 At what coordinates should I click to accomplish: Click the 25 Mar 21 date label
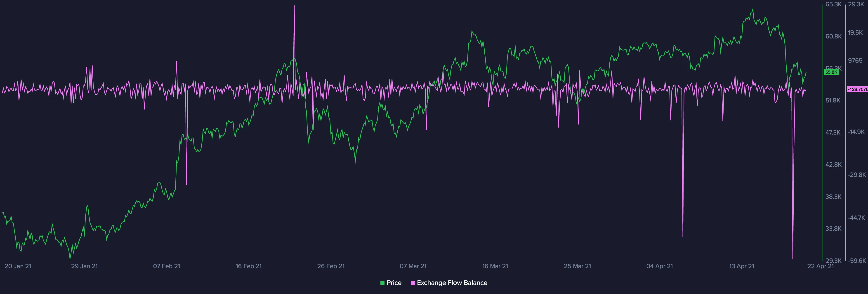tap(578, 266)
